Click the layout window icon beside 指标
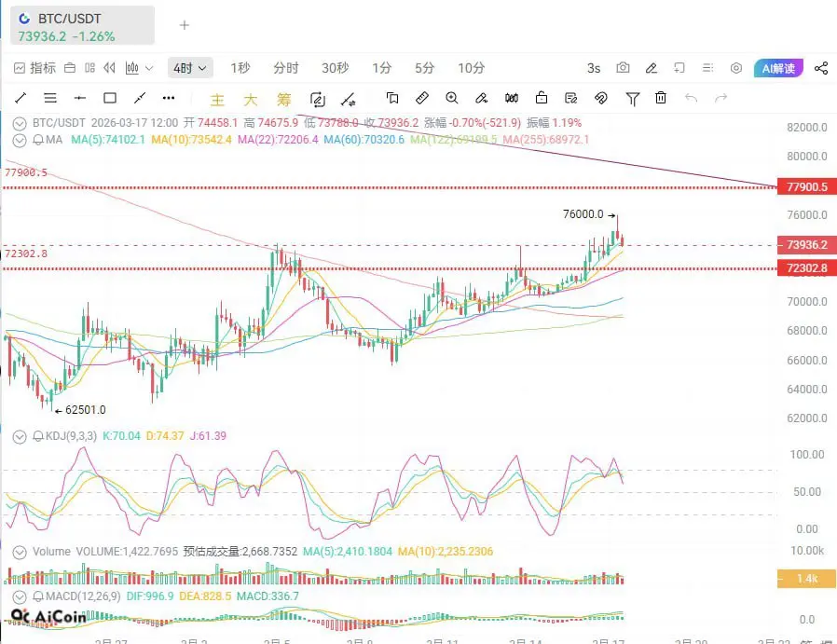This screenshot has height=644, width=837. coord(70,68)
